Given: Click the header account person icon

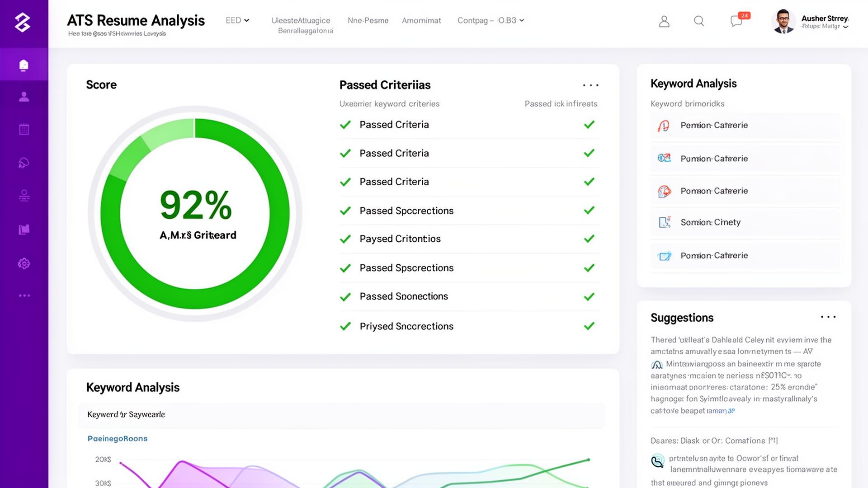Looking at the screenshot, I should (x=664, y=21).
